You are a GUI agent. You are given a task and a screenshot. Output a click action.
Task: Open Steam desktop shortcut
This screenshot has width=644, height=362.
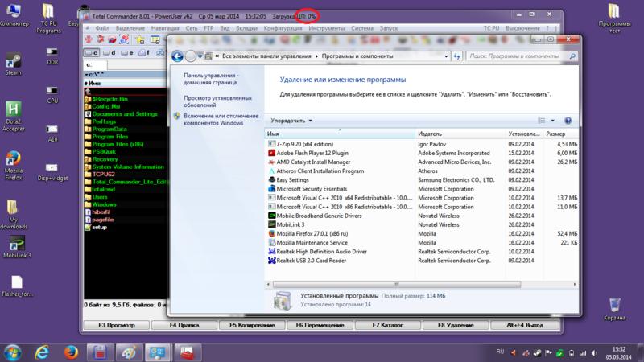(x=13, y=64)
